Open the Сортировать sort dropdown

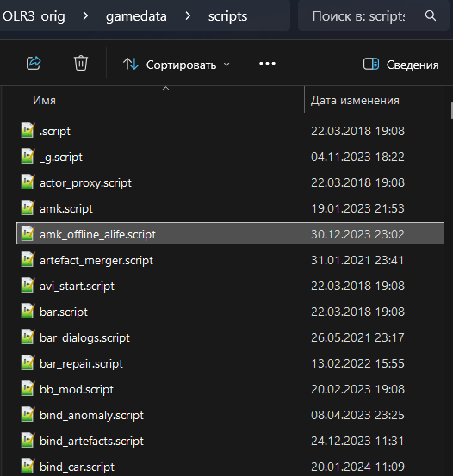177,65
